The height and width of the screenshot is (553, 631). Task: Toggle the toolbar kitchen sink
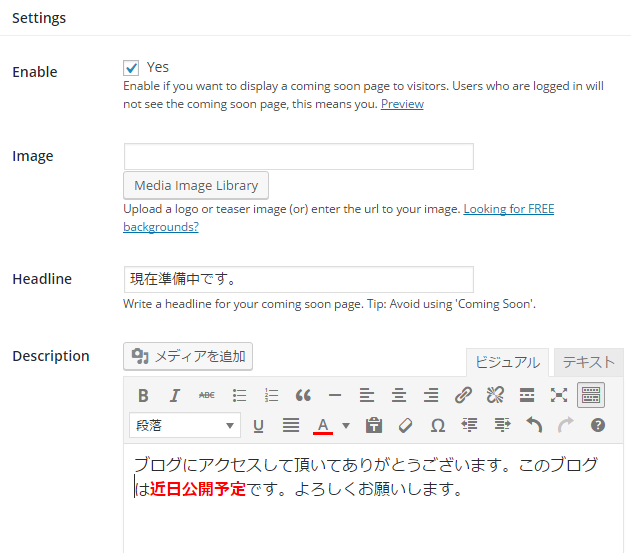(591, 395)
